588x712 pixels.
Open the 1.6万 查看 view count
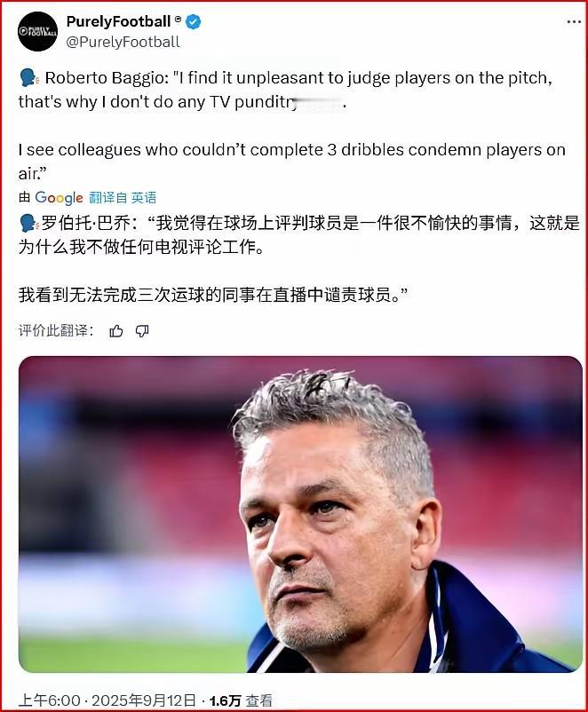click(241, 700)
